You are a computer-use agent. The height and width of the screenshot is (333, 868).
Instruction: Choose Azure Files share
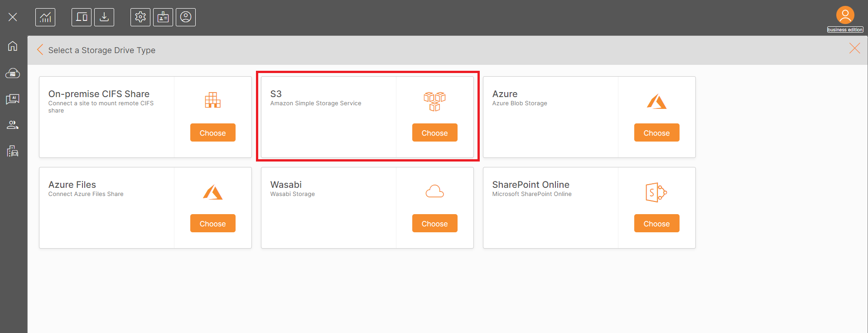213,223
